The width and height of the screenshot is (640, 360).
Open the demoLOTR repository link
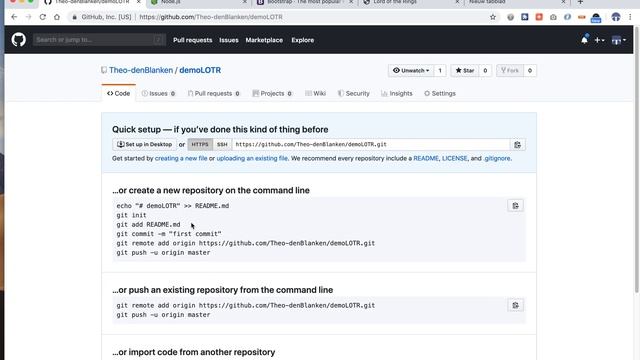(200, 70)
